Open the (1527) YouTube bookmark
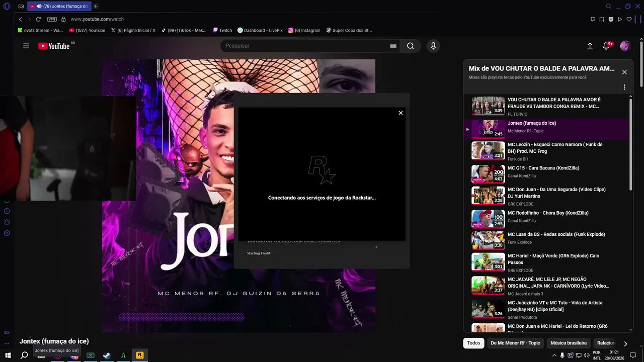Screen dimensions: 644x362 point(87,30)
